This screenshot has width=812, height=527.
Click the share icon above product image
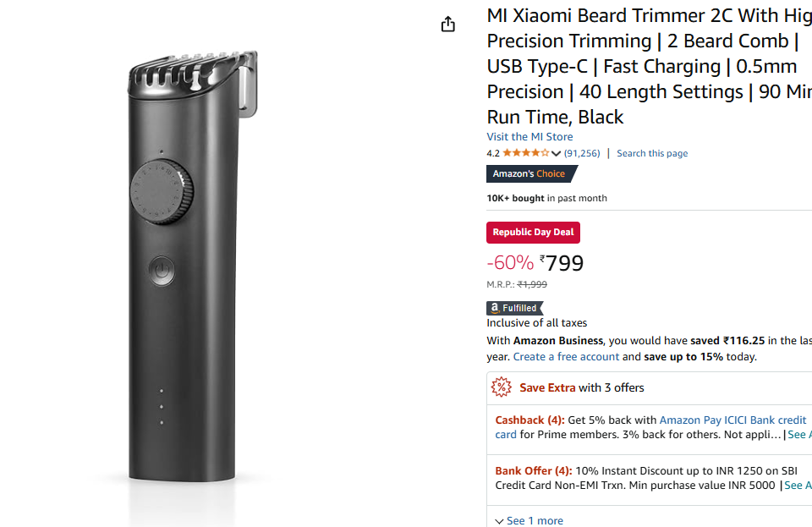[x=448, y=25]
